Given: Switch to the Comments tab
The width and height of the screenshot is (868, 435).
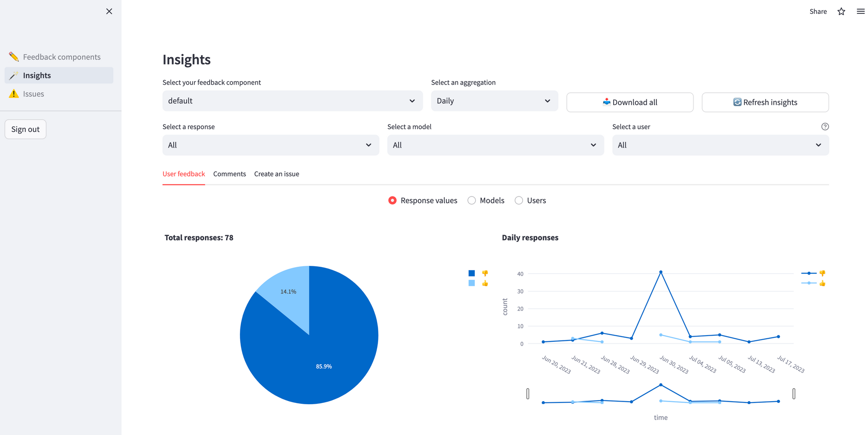Looking at the screenshot, I should tap(229, 173).
